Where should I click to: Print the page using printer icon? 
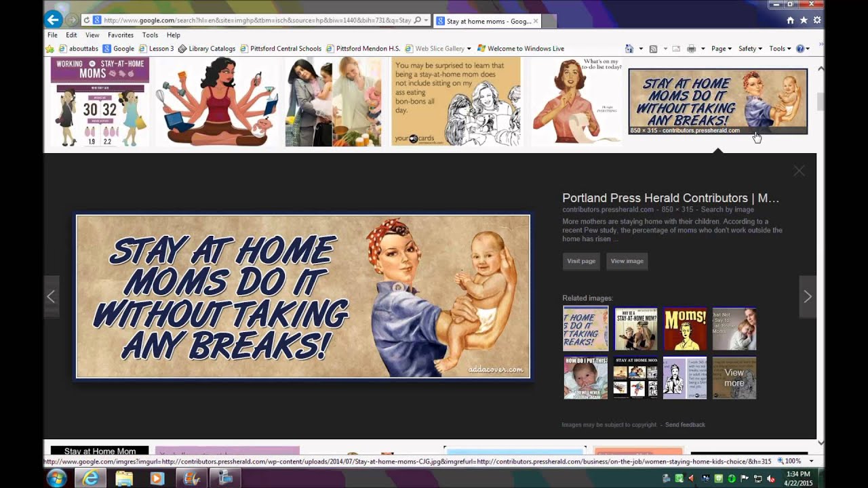(691, 49)
